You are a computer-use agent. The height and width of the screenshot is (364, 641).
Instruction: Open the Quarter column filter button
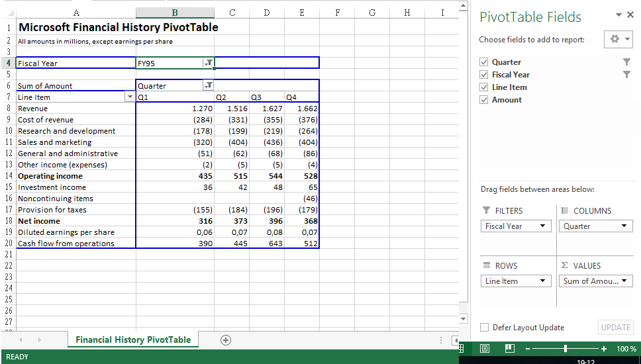209,85
